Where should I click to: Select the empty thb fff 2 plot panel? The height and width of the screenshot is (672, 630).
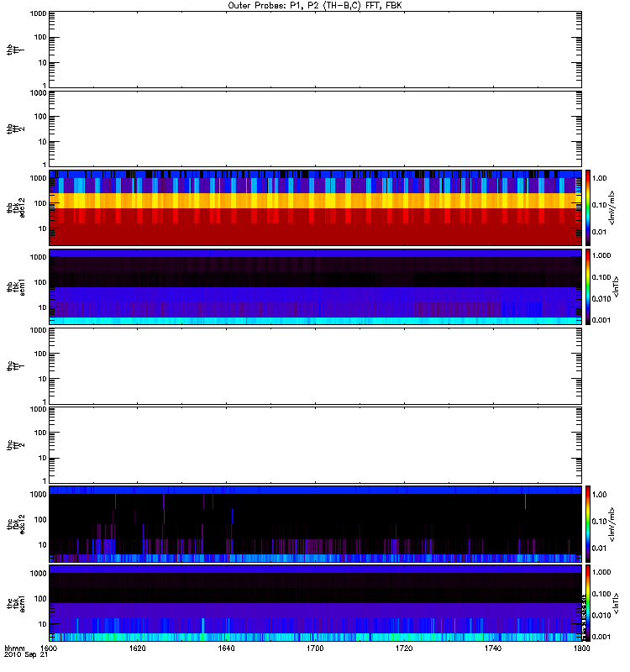316,129
